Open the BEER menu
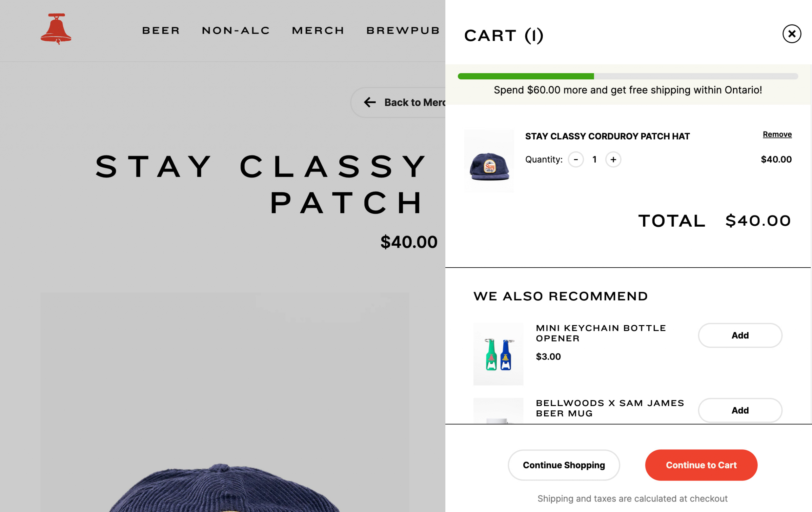 pyautogui.click(x=161, y=31)
